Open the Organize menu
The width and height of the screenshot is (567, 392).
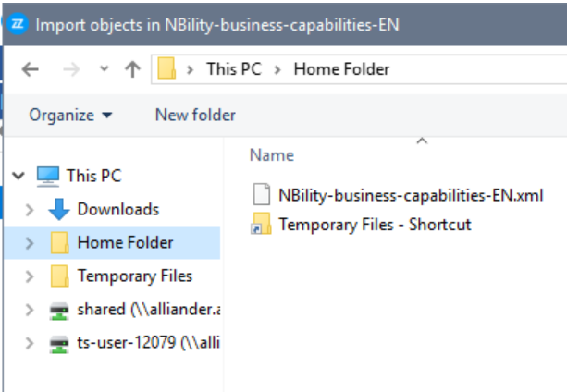70,116
